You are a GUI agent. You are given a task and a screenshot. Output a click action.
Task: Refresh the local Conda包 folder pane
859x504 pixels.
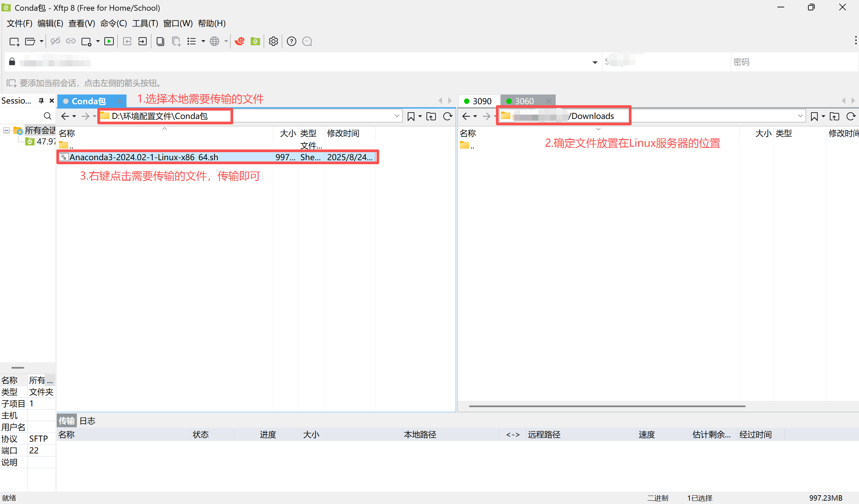[448, 117]
